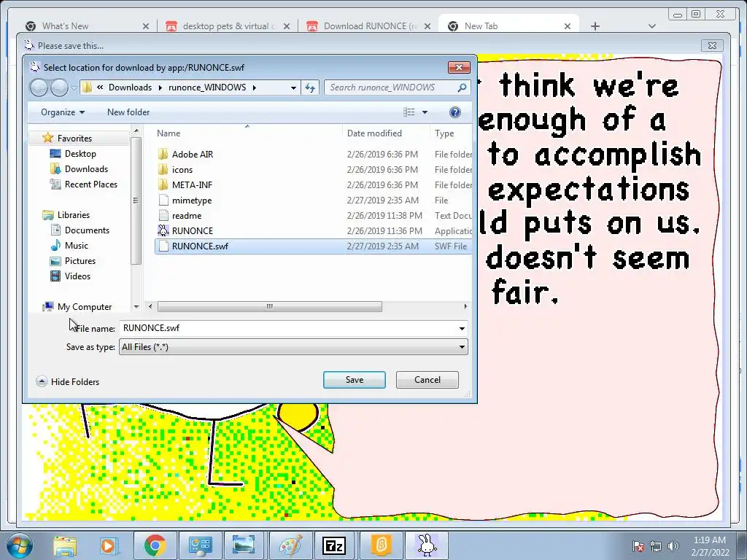The image size is (747, 560).
Task: Open the Documents library
Action: pyautogui.click(x=80, y=230)
